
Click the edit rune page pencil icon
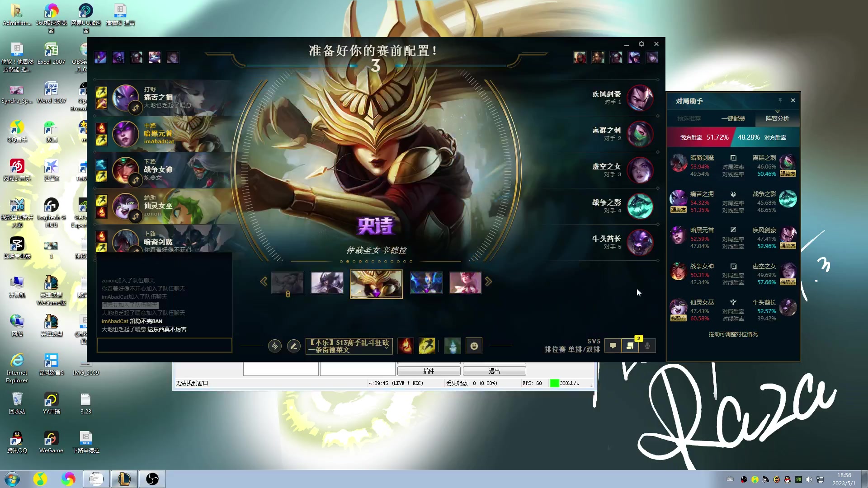tap(293, 346)
